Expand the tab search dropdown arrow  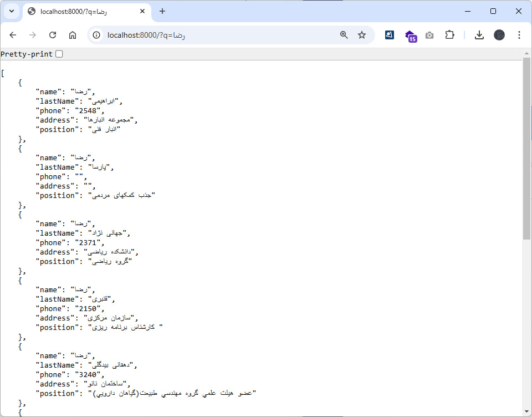12,11
